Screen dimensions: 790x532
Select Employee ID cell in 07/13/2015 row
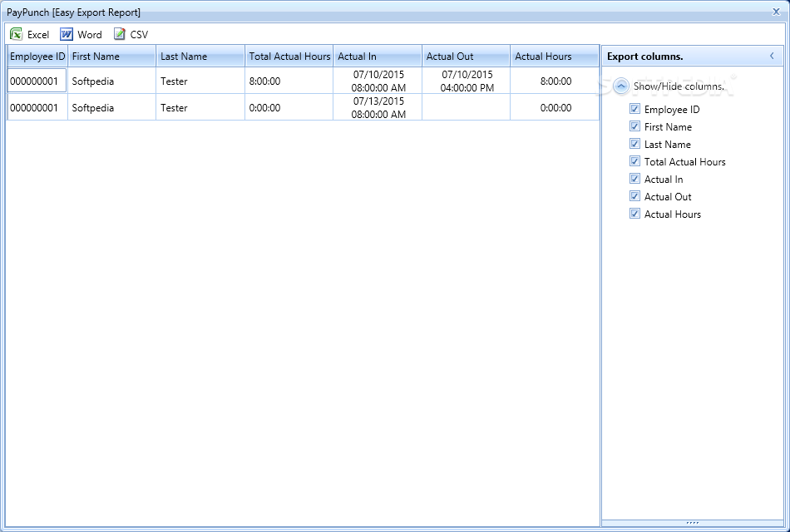pos(37,107)
